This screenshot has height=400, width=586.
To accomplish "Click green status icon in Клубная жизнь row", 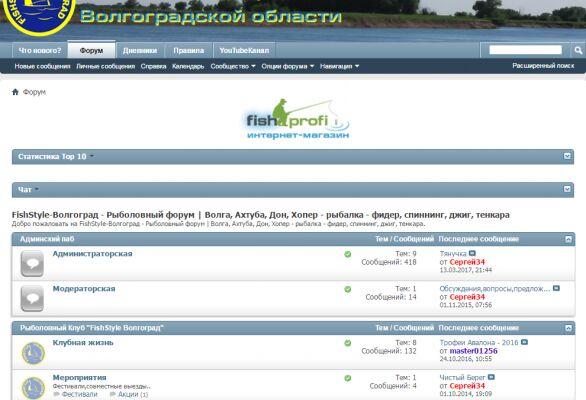I will point(348,343).
